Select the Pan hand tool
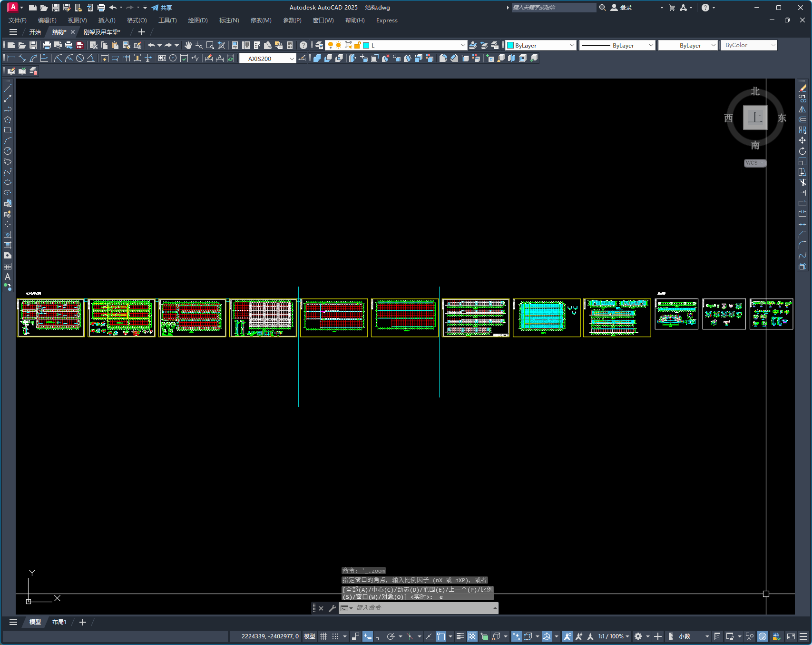This screenshot has width=812, height=645. [188, 45]
